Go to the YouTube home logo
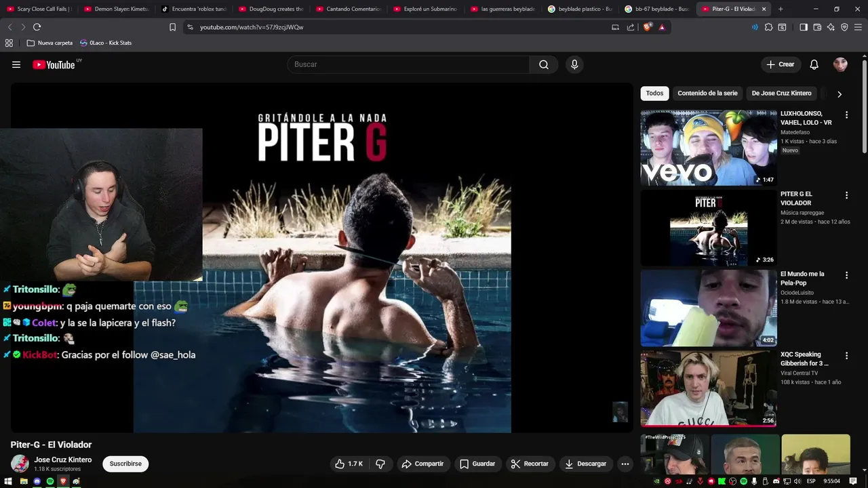868x488 pixels. pyautogui.click(x=54, y=64)
